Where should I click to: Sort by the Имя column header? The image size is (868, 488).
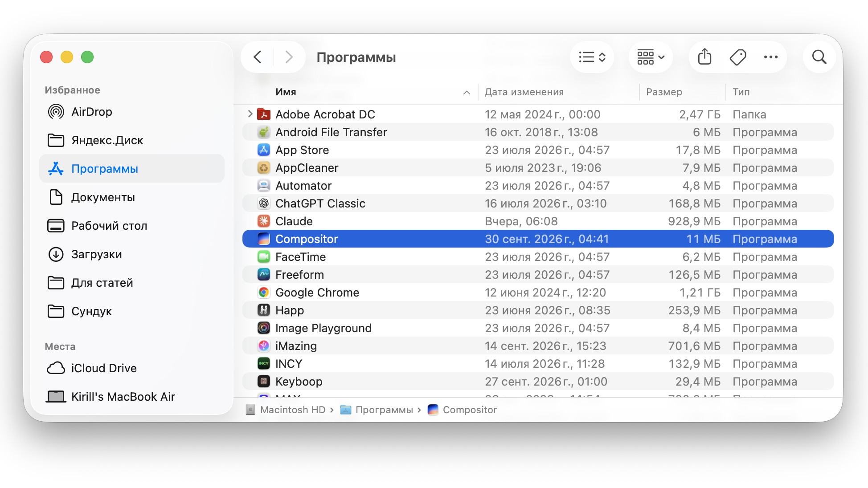coord(286,92)
